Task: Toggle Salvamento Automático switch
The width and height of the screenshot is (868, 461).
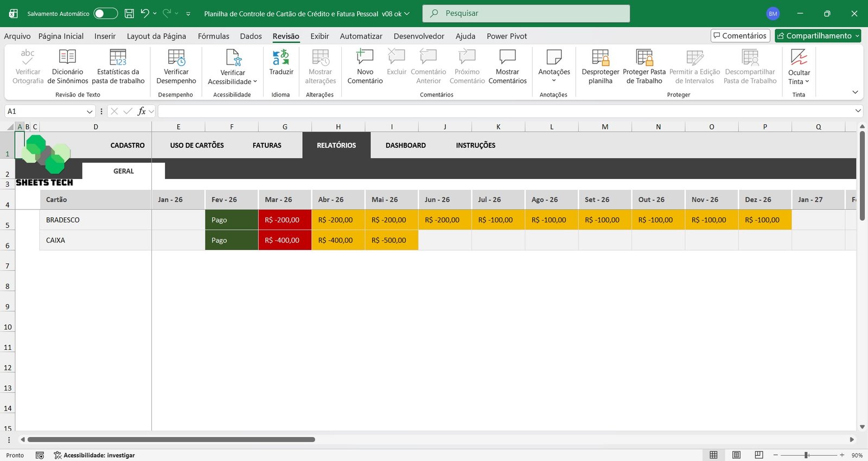Action: pos(105,14)
